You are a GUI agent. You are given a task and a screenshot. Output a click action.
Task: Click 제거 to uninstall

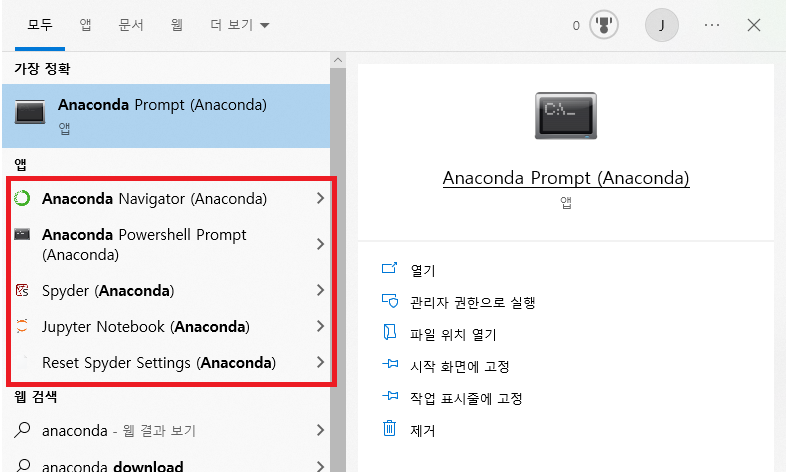click(x=423, y=430)
